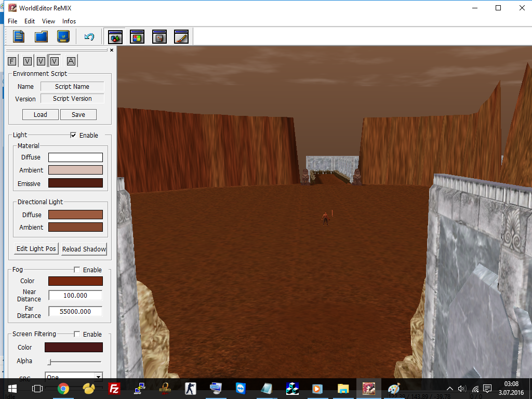This screenshot has width=532, height=399.
Task: Enable Screen Filtering checkbox
Action: click(x=77, y=334)
